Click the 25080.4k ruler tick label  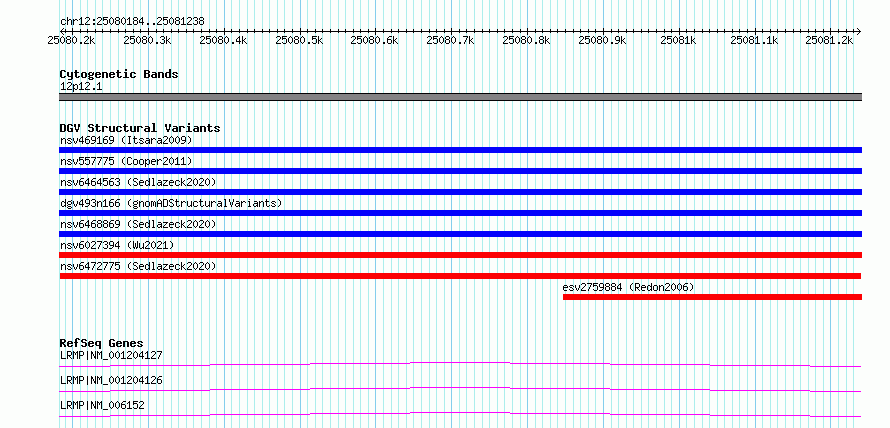click(x=223, y=40)
